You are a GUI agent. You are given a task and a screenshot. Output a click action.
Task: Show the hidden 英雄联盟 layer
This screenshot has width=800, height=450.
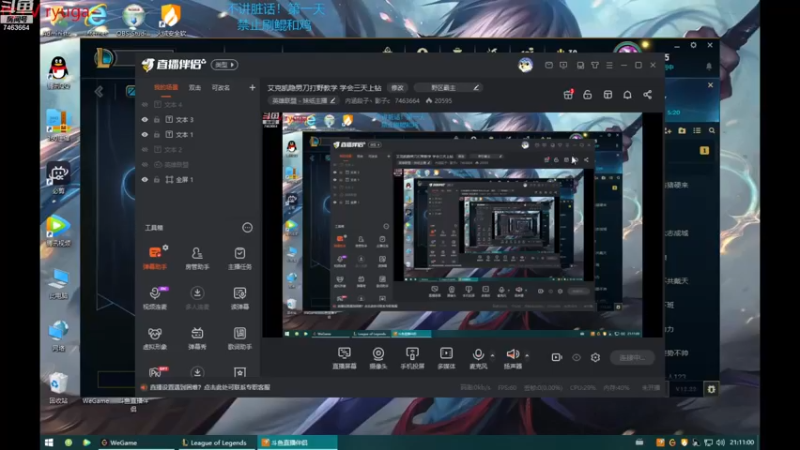click(x=145, y=164)
